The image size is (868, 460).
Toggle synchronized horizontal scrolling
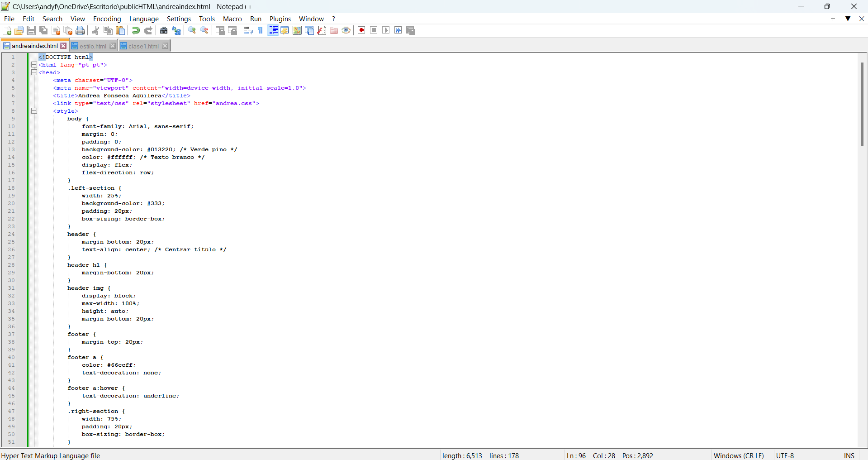pos(232,30)
